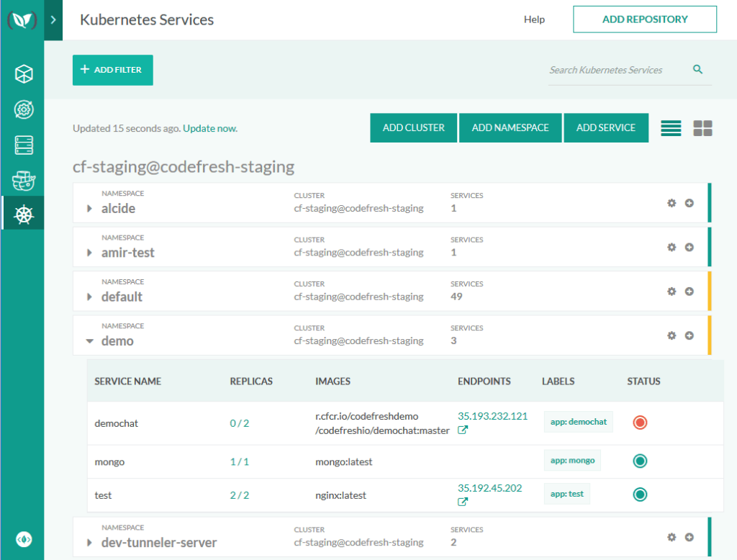Click the gear pipelines icon in sidebar
737x560 pixels.
coord(22,109)
